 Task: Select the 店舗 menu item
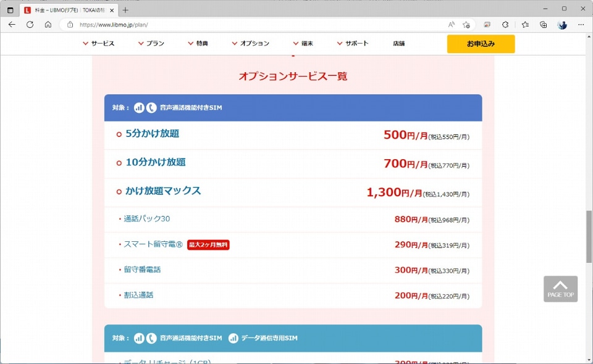(x=398, y=43)
